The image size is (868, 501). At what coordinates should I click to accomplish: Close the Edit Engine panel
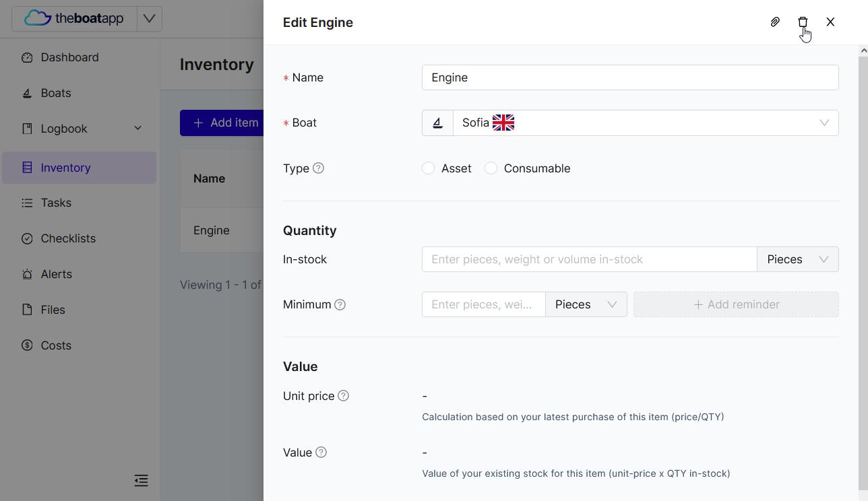coord(830,22)
